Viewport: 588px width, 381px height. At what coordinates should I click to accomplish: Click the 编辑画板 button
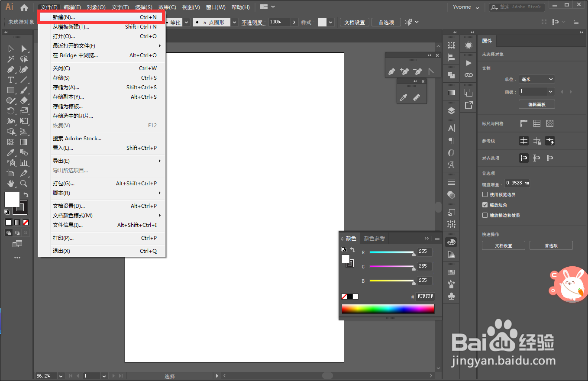pyautogui.click(x=537, y=104)
